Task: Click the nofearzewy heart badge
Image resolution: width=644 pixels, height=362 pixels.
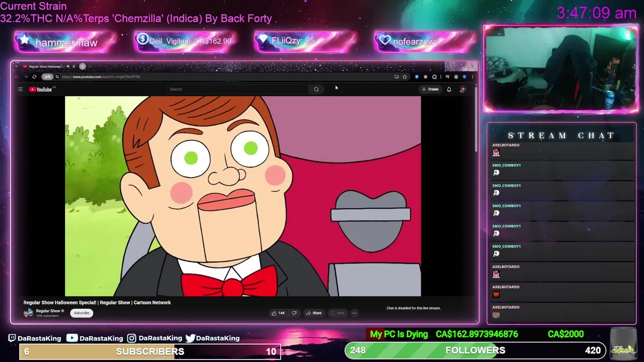Action: click(425, 41)
